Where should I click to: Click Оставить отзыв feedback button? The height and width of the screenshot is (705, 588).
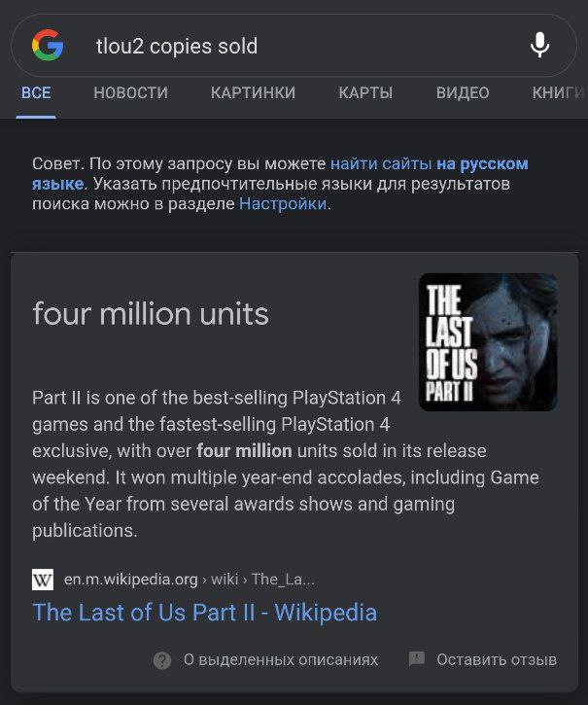[497, 660]
